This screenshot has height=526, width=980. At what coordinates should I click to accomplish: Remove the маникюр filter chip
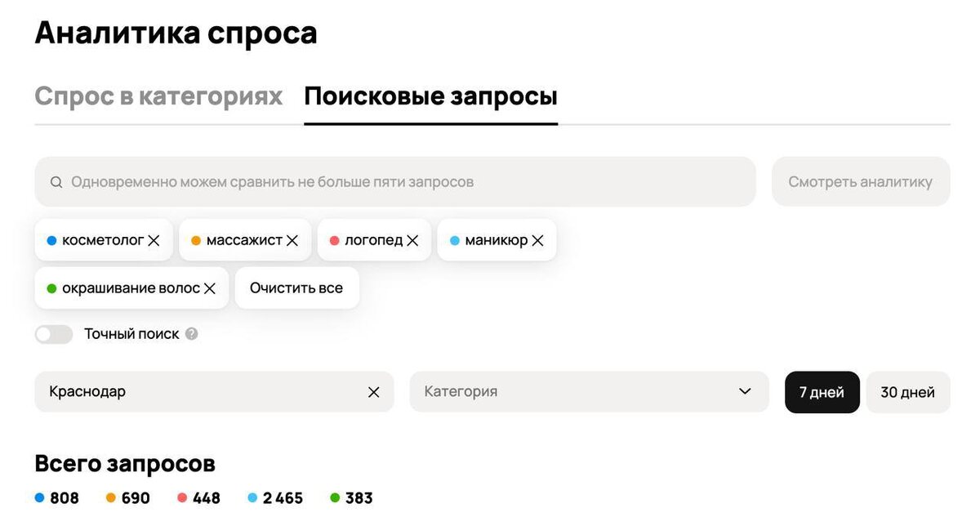537,239
